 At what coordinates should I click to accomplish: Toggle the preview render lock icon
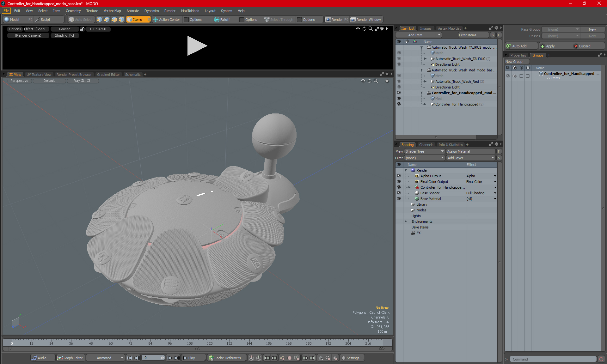(x=82, y=29)
